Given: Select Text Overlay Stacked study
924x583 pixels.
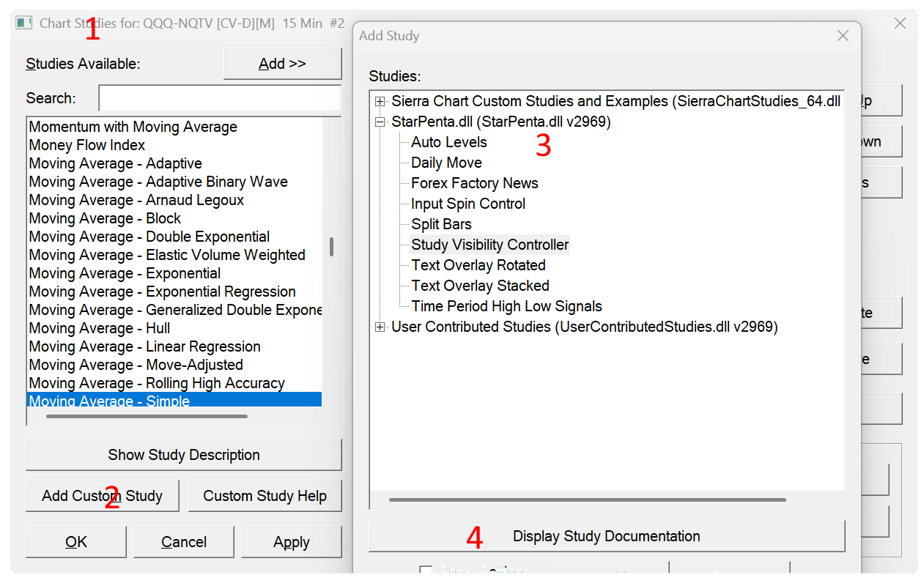Looking at the screenshot, I should pyautogui.click(x=480, y=286).
